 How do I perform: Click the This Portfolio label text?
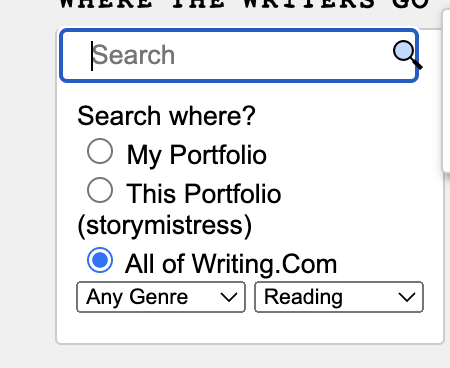(204, 194)
